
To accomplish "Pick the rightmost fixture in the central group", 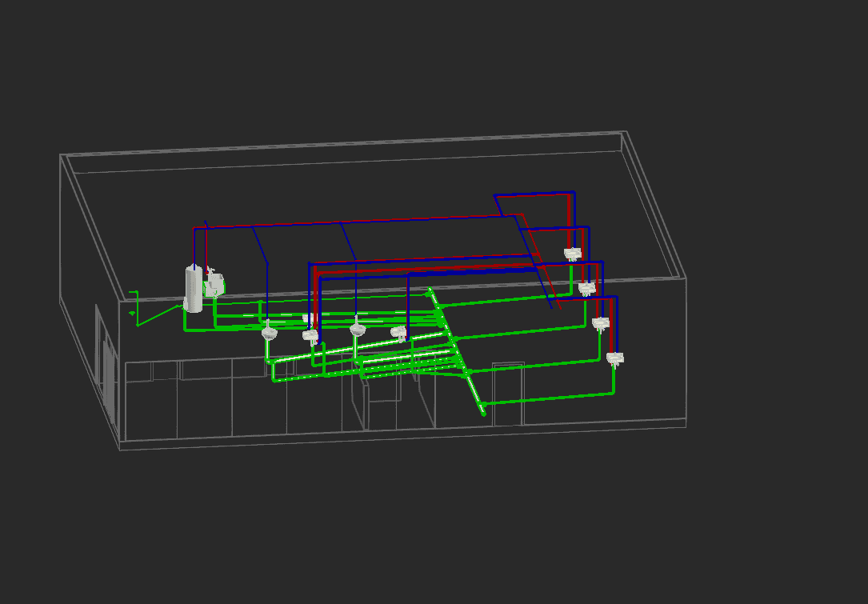I will pos(398,331).
